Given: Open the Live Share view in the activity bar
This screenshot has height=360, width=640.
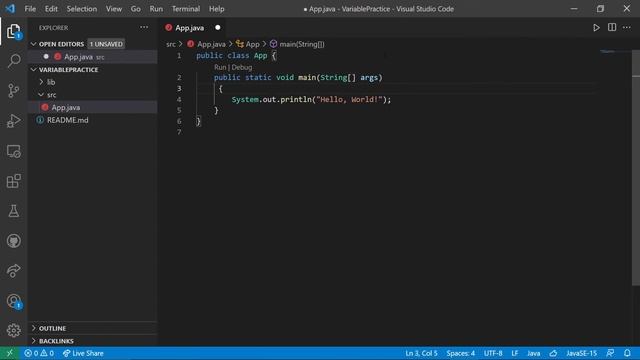Looking at the screenshot, I should pyautogui.click(x=13, y=271).
